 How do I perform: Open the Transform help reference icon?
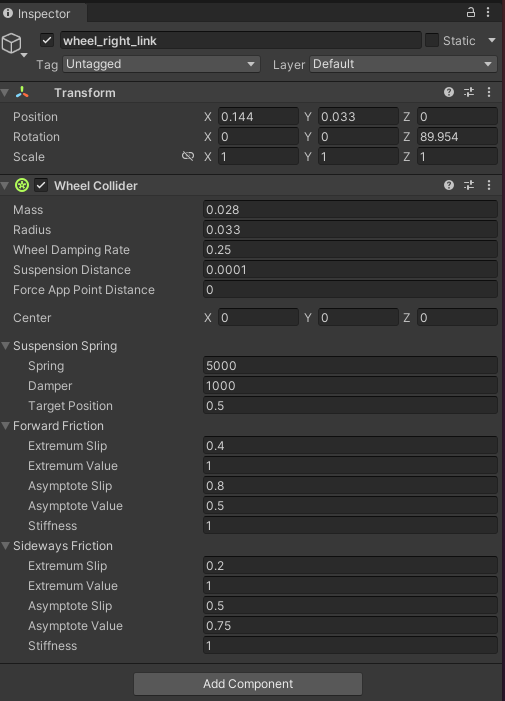(x=449, y=92)
